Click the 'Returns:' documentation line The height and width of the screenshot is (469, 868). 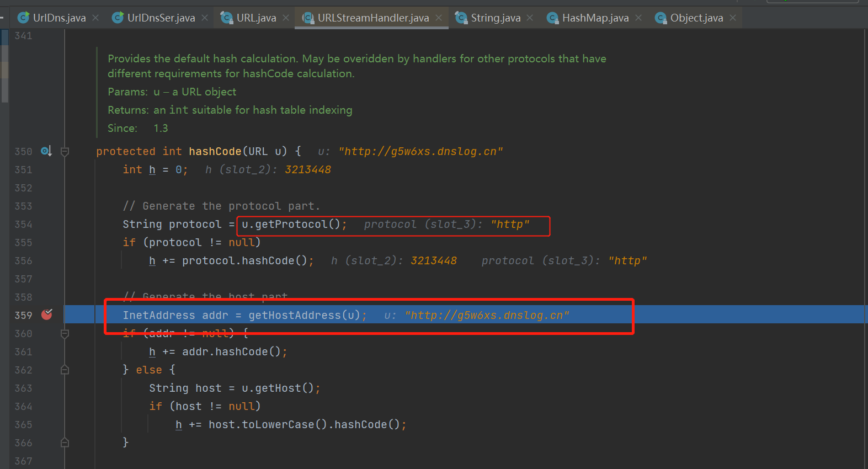[230, 110]
